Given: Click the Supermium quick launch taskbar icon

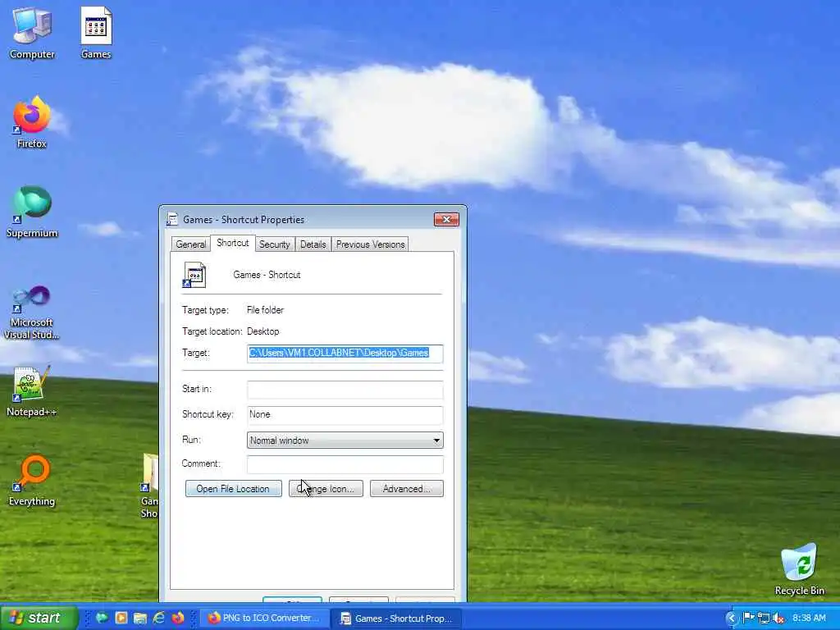Looking at the screenshot, I should pos(101,618).
